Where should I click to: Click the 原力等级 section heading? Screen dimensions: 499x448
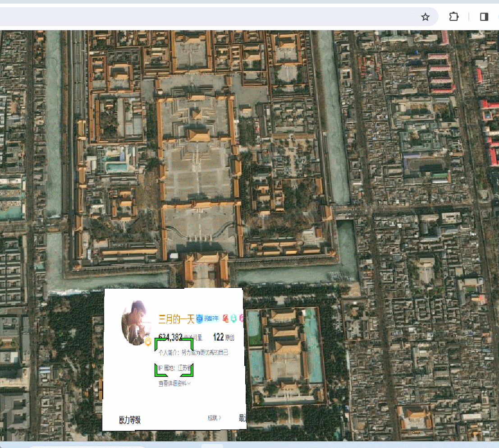(x=130, y=420)
